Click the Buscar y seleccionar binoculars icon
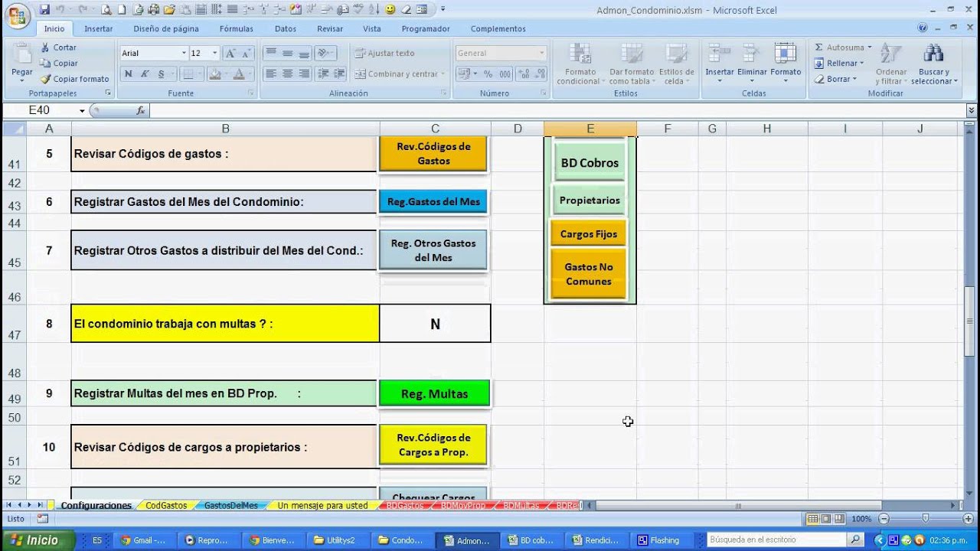 tap(933, 54)
